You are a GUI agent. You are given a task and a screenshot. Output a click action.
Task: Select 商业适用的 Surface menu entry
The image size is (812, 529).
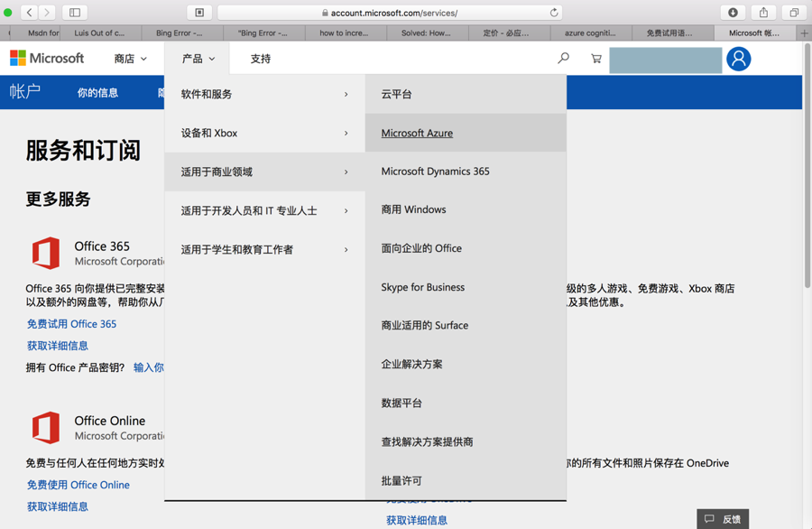(466, 325)
